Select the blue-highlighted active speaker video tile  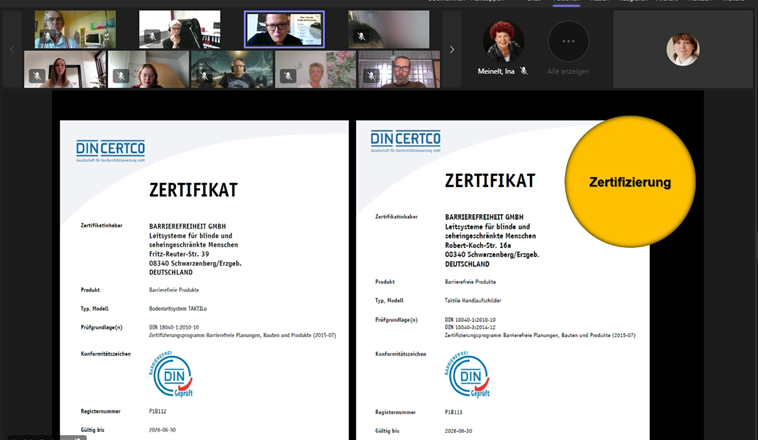284,29
